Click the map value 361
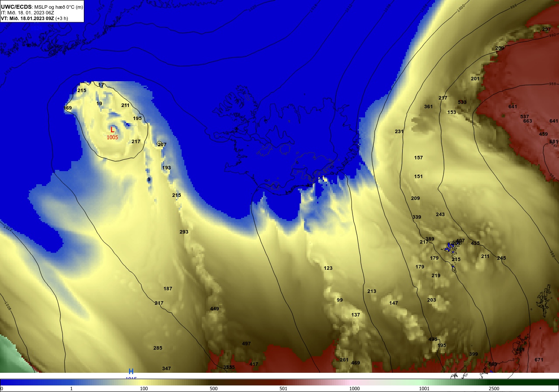 pos(428,107)
